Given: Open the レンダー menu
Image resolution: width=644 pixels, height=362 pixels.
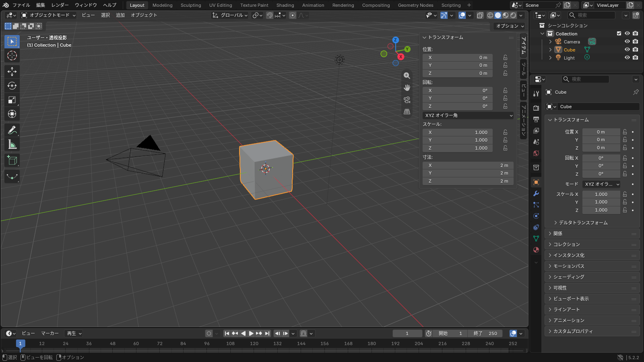Looking at the screenshot, I should 60,5.
